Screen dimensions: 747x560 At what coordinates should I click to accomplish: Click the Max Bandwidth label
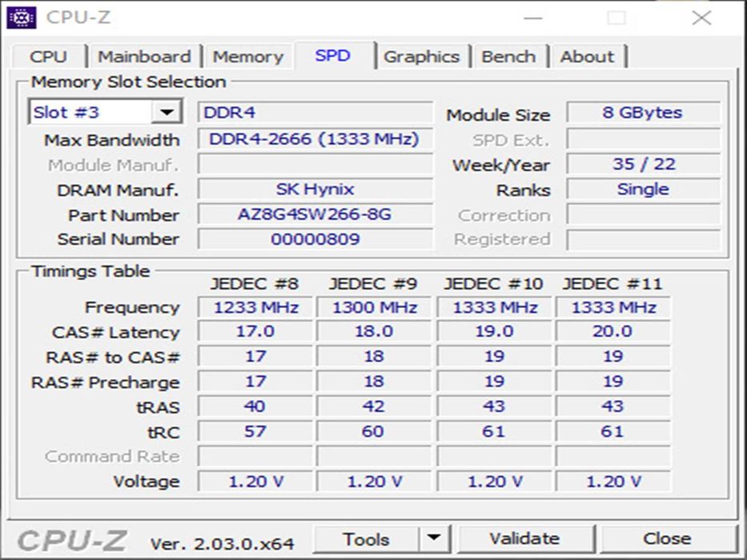[112, 141]
